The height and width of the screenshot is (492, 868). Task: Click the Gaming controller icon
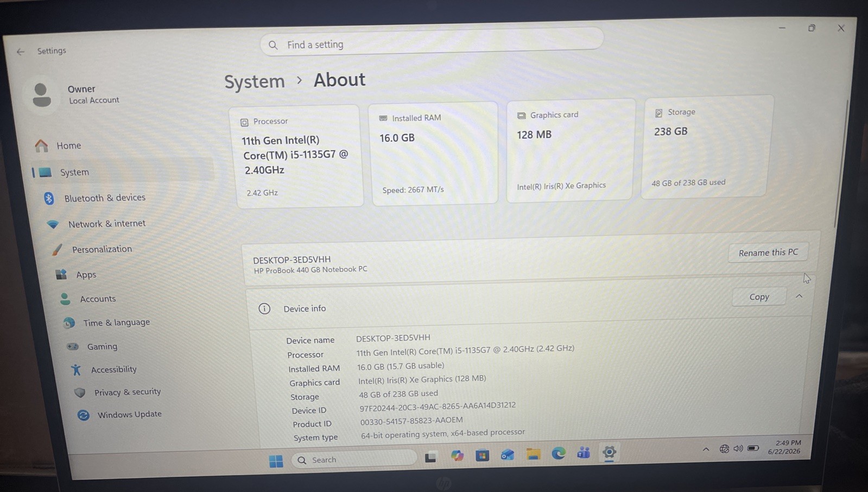[72, 346]
